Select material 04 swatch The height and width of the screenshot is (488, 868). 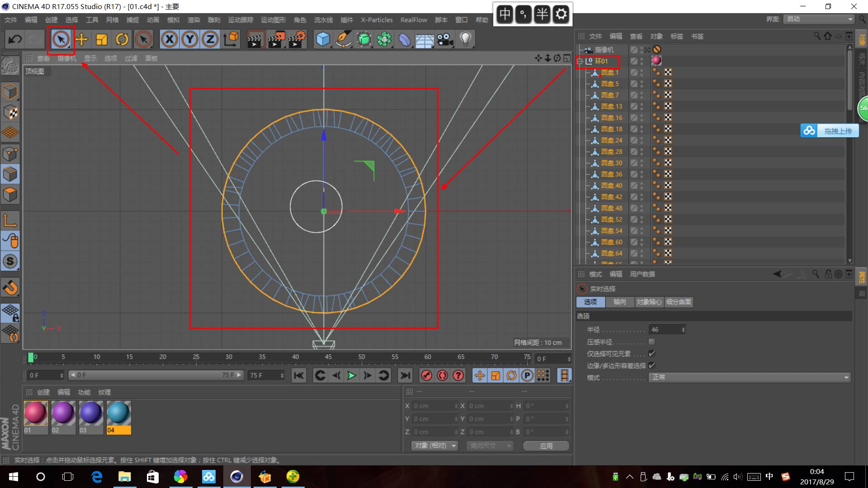coord(118,413)
